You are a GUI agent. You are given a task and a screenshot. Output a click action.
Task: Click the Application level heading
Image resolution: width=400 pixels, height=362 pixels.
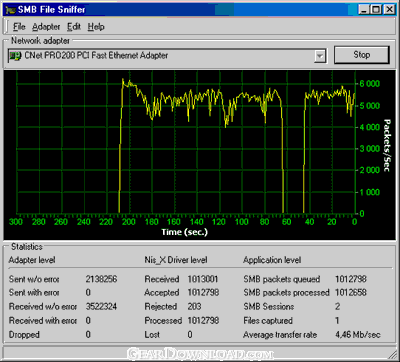272,260
